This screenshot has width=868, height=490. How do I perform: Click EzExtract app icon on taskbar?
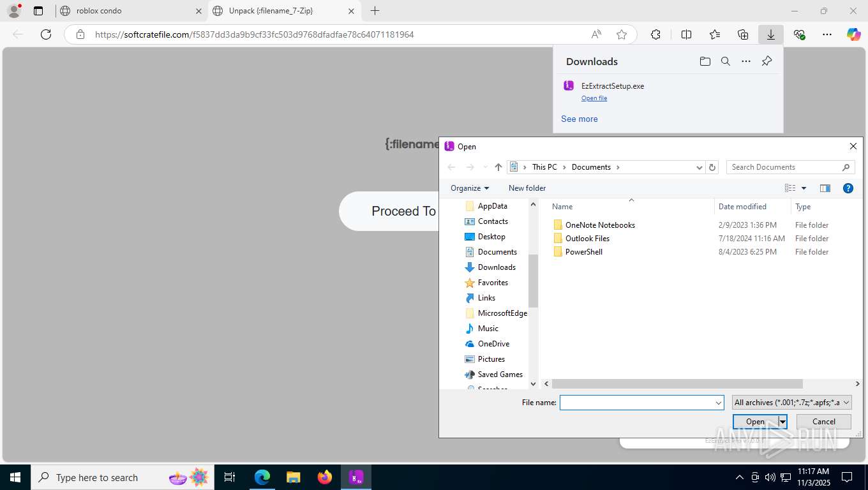pyautogui.click(x=356, y=477)
